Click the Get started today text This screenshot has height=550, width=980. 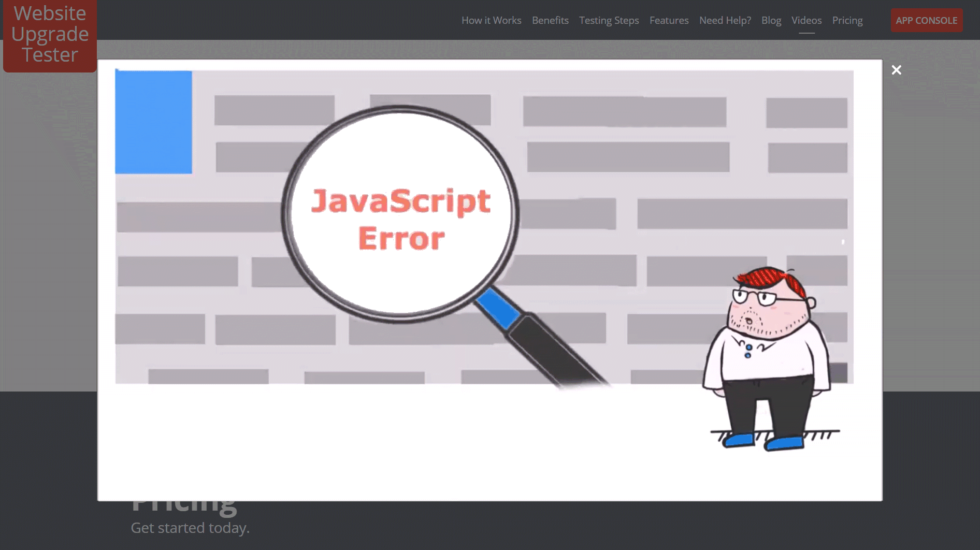190,528
